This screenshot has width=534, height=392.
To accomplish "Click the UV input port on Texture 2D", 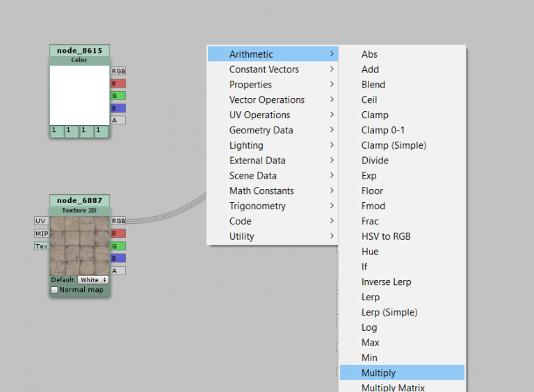I will pos(41,221).
